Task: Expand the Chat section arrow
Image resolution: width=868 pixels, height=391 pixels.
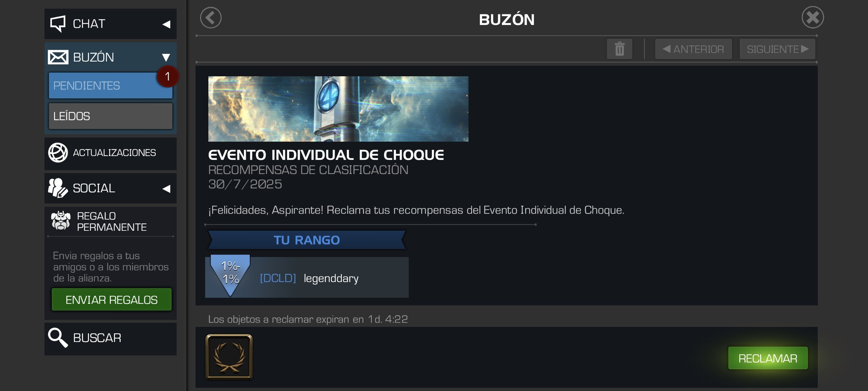Action: (x=166, y=24)
